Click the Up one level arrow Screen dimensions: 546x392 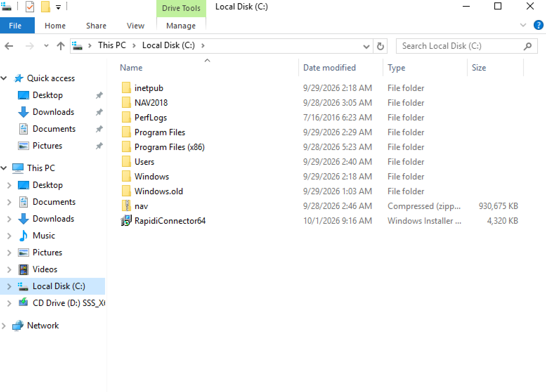tap(61, 46)
